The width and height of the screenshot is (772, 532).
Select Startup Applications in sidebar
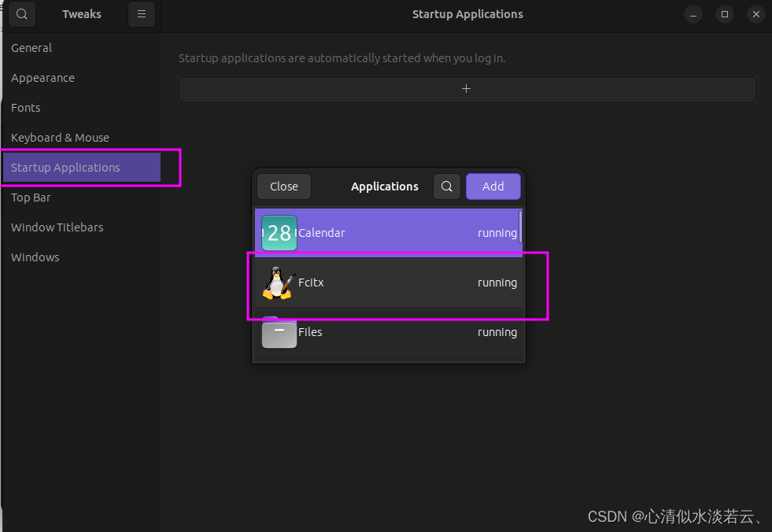pyautogui.click(x=82, y=168)
